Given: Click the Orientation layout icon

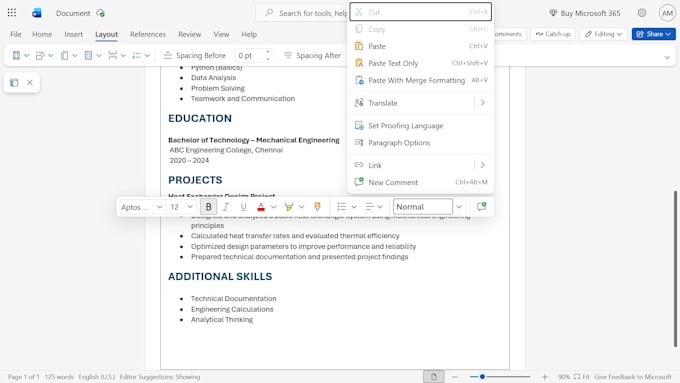Looking at the screenshot, I should [40, 56].
